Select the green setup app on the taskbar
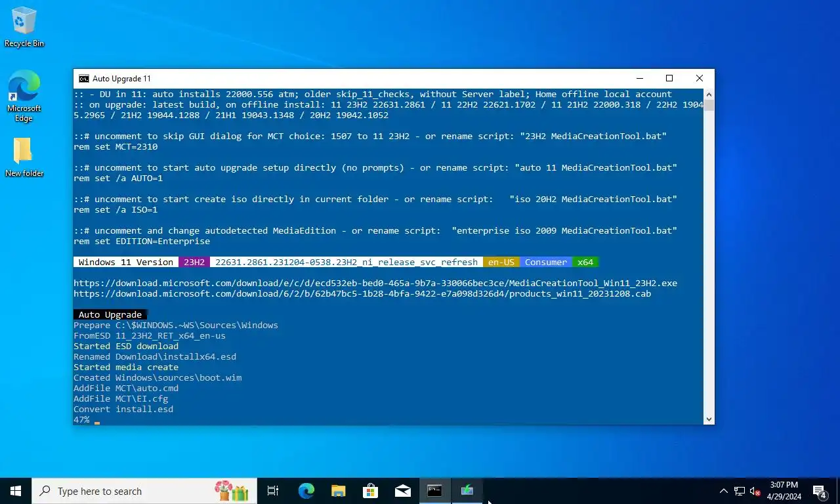 tap(467, 491)
